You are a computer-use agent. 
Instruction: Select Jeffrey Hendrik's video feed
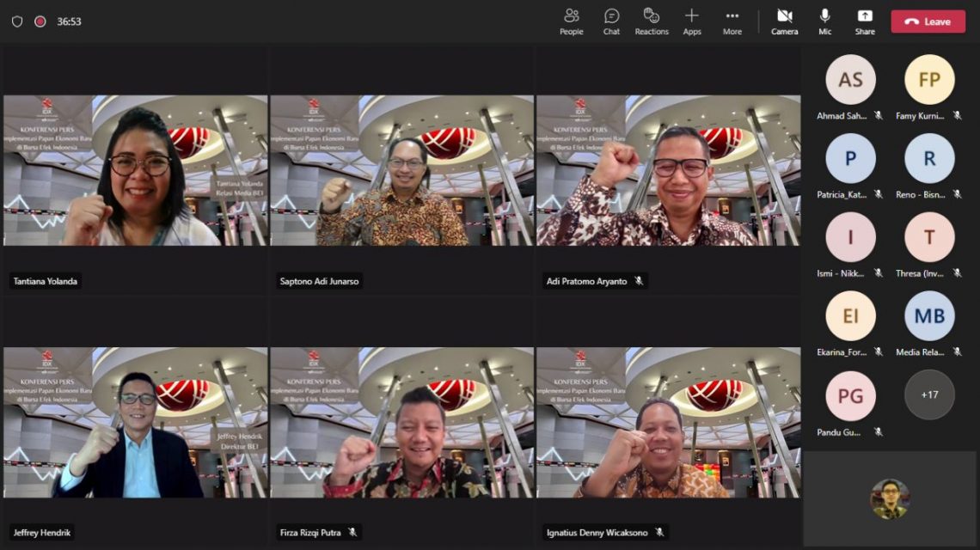click(x=136, y=423)
